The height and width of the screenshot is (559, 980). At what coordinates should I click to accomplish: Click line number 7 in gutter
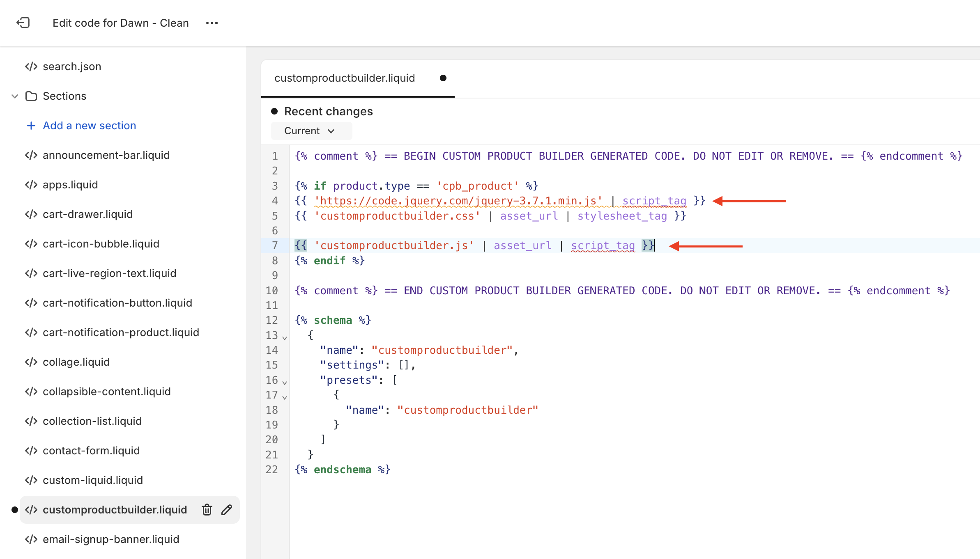point(275,246)
